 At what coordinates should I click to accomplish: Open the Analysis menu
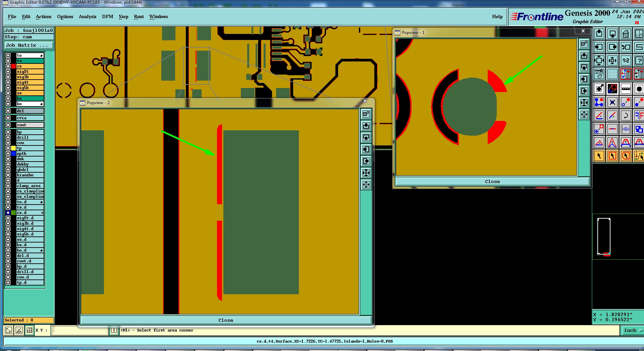coord(88,16)
